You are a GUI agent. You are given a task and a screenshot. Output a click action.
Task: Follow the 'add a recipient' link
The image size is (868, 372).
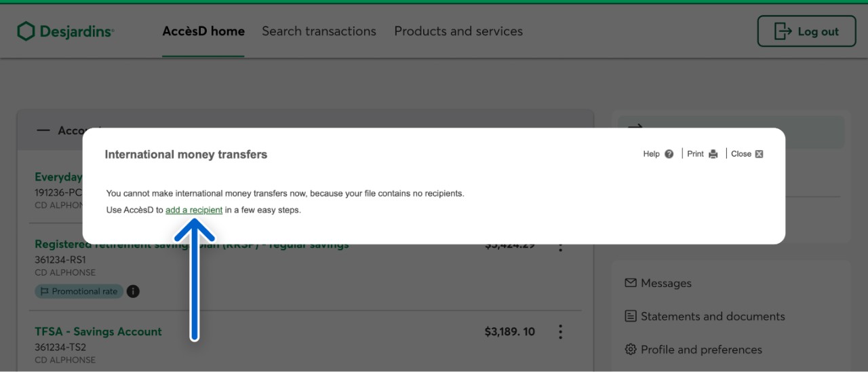(x=194, y=210)
